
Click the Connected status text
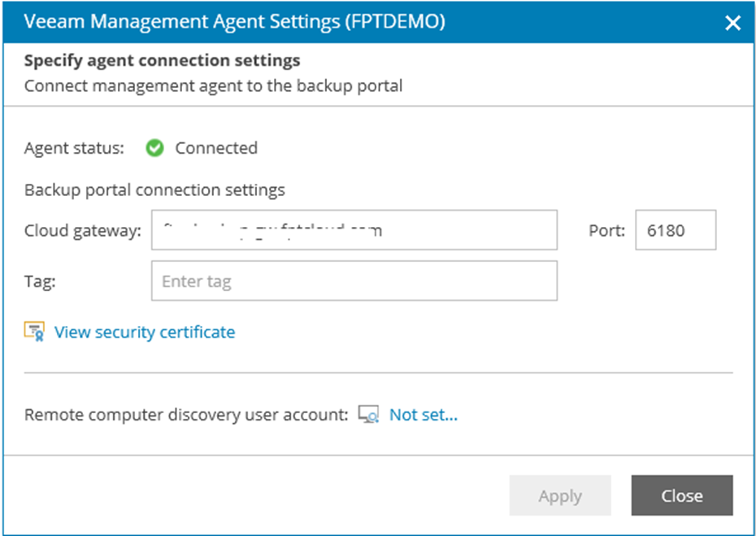[x=216, y=148]
